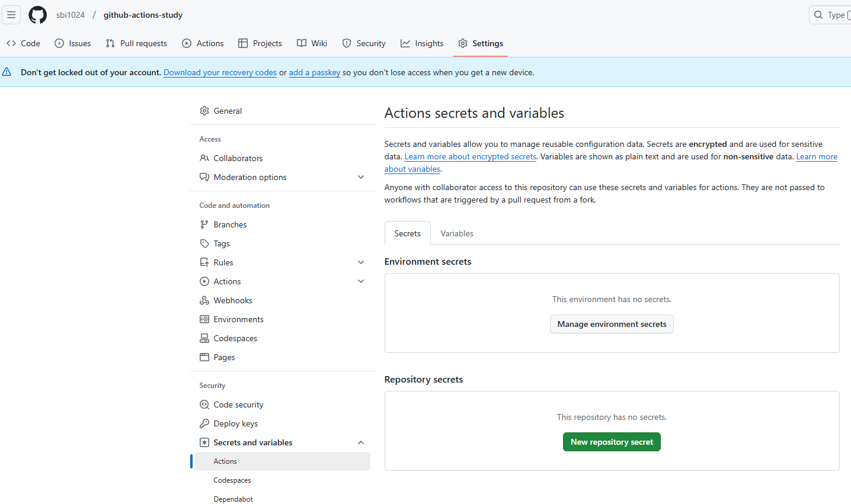Click Manage environment secrets button
851x504 pixels.
point(612,324)
